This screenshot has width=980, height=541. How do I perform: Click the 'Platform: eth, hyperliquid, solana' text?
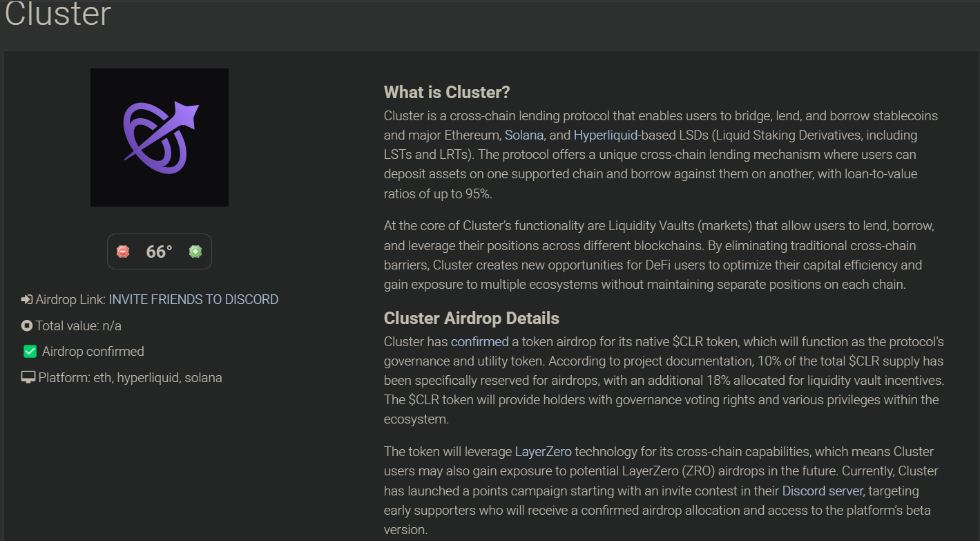click(131, 378)
